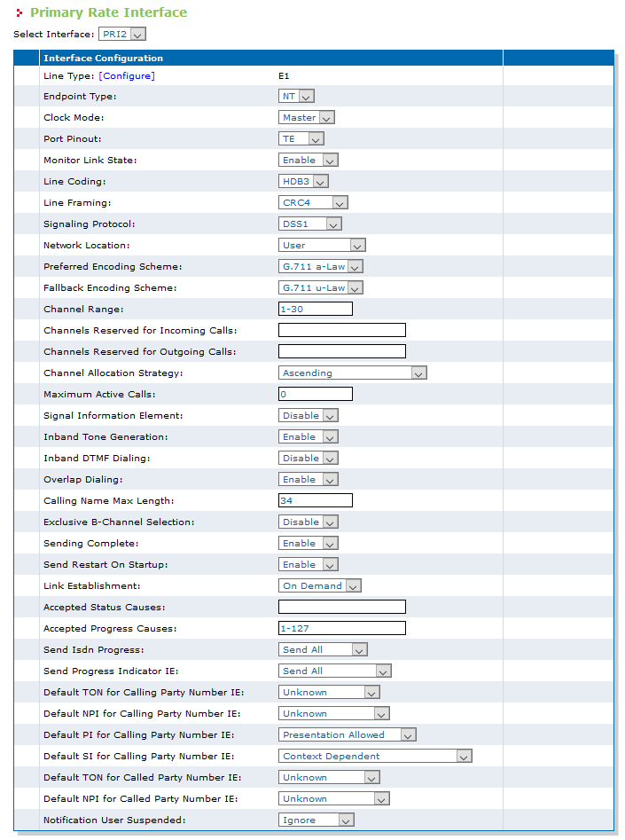Expand the Default SI Context Dependent dropdown

pos(375,757)
